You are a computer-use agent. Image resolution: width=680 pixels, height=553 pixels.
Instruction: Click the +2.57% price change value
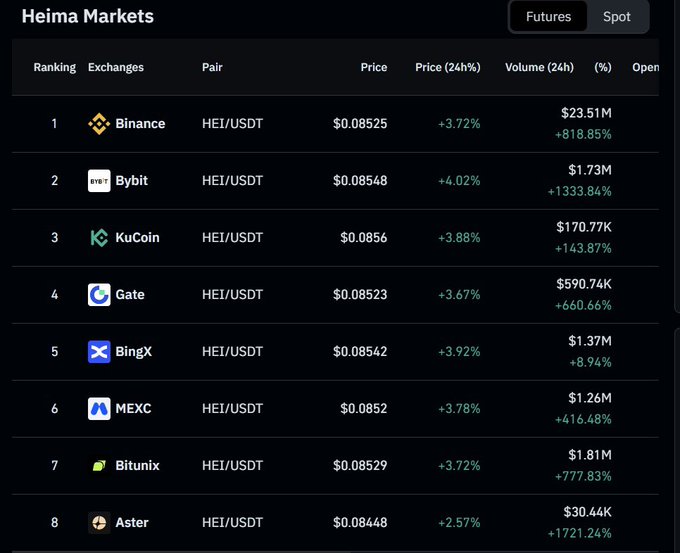(459, 522)
